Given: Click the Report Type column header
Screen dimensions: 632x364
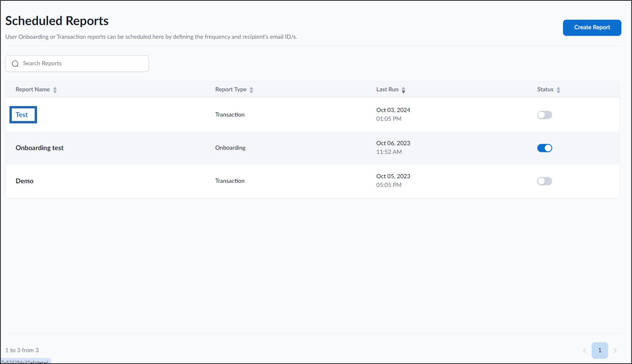Looking at the screenshot, I should 231,89.
